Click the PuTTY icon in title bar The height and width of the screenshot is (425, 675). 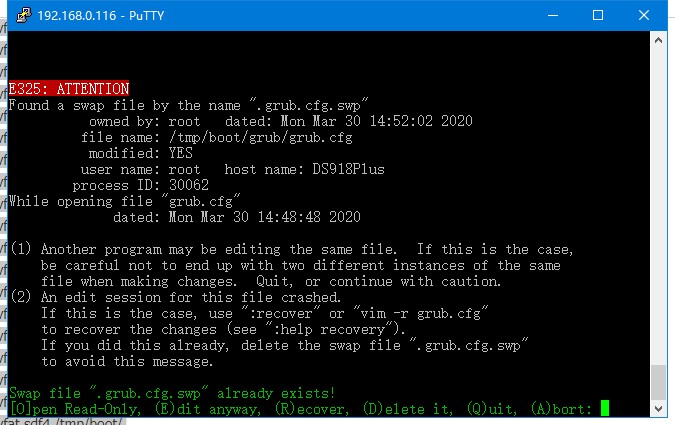click(x=24, y=16)
